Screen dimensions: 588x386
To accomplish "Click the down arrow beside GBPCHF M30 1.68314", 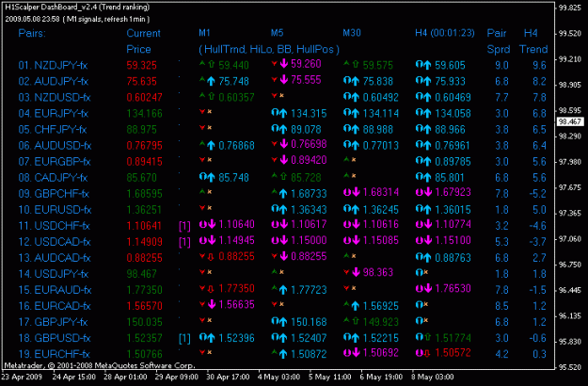I will coord(356,192).
